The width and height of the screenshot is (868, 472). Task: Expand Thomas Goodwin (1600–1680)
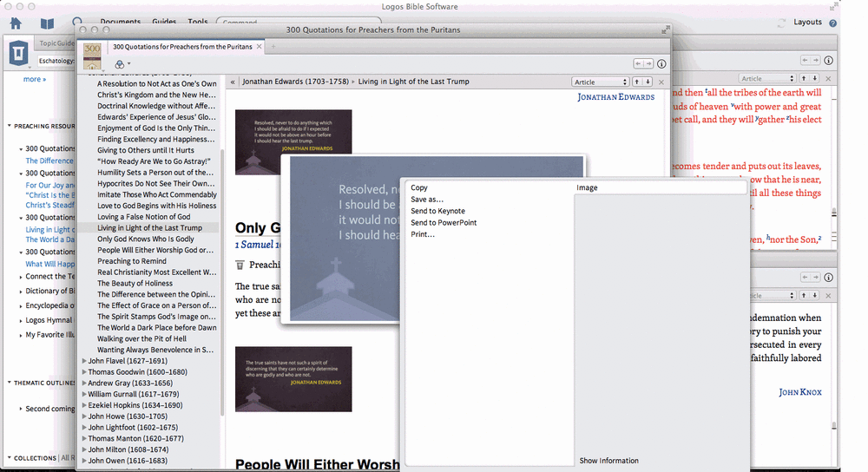[84, 372]
